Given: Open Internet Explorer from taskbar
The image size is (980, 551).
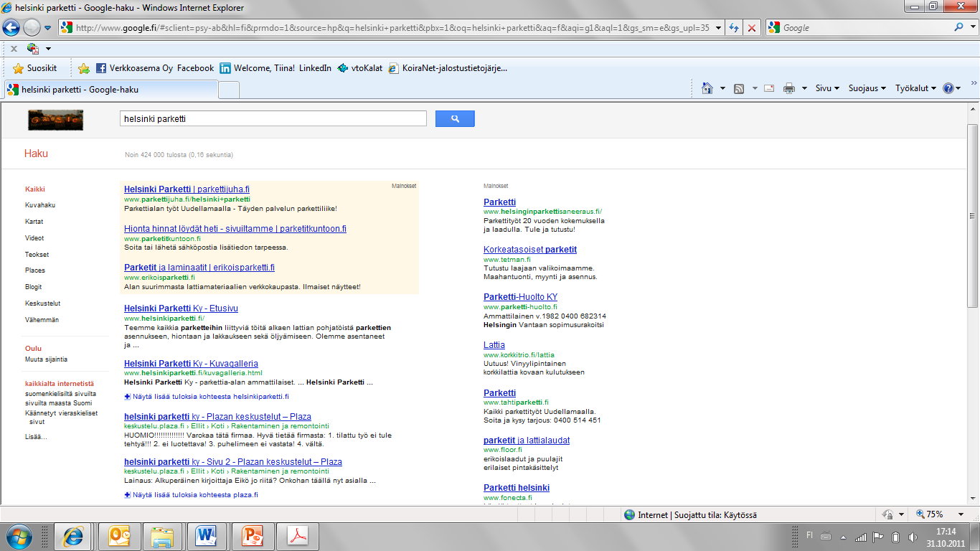Looking at the screenshot, I should tap(74, 537).
